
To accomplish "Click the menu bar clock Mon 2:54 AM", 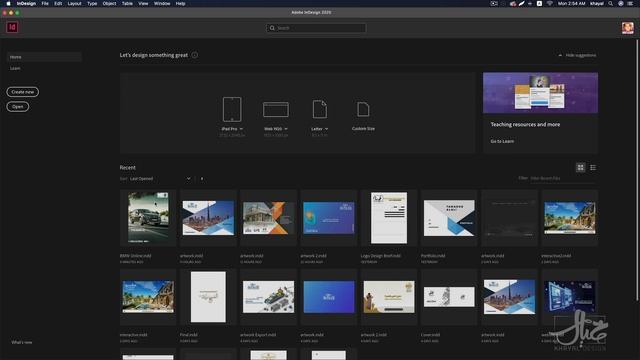I will pos(571,3).
